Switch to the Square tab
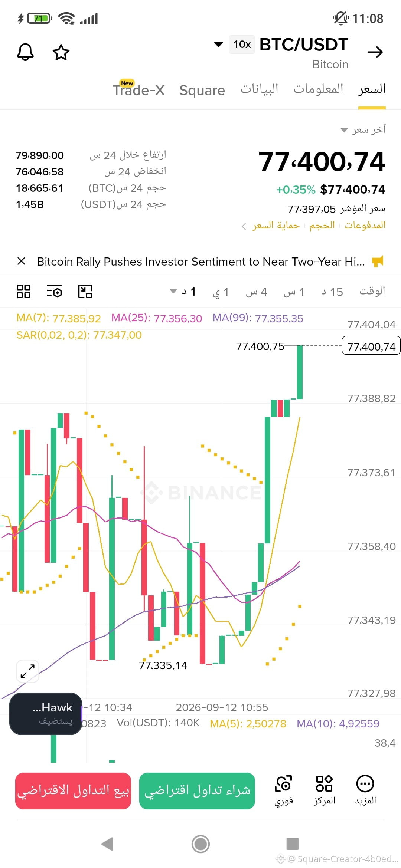The image size is (401, 868). tap(202, 90)
